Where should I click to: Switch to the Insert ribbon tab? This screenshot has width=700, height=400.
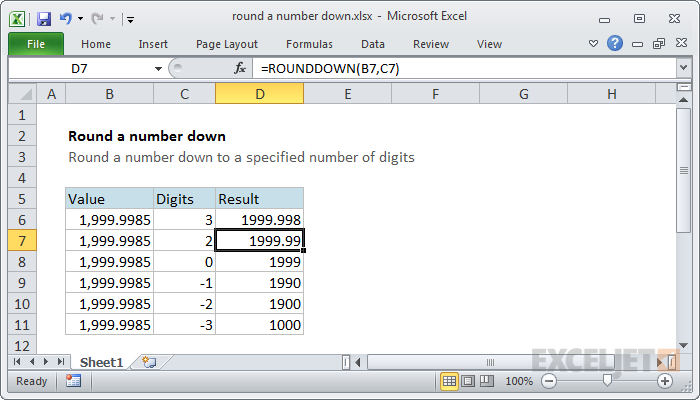point(153,44)
